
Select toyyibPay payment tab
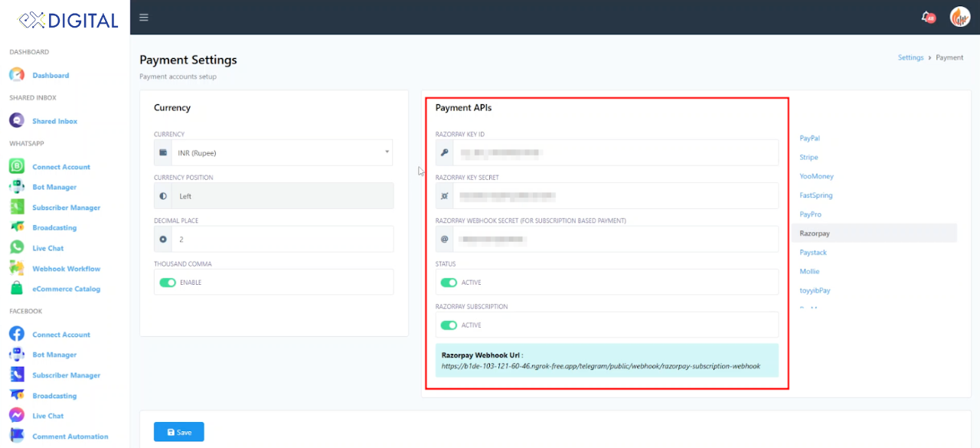coord(815,290)
